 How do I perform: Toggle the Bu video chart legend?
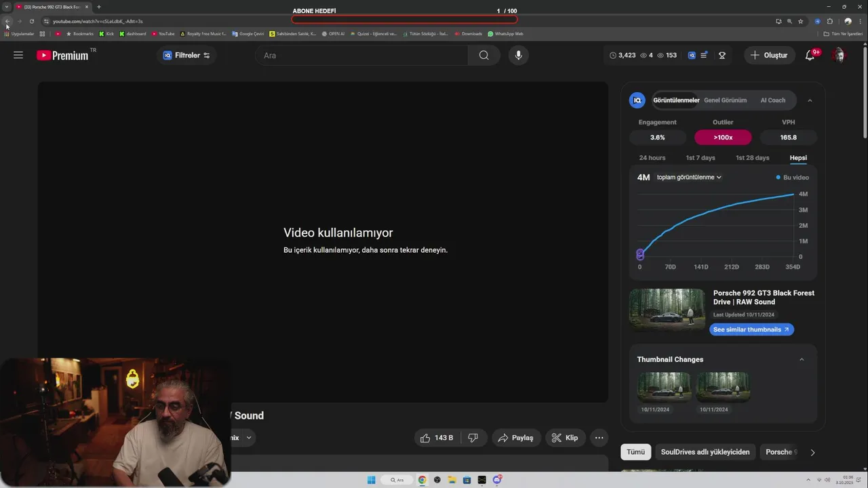792,178
